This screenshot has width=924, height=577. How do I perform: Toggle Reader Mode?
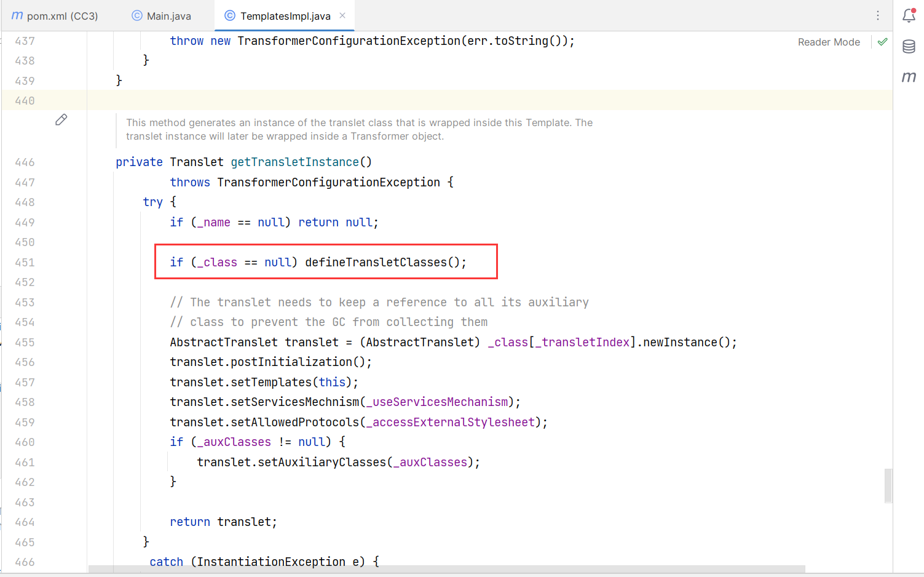pyautogui.click(x=829, y=42)
